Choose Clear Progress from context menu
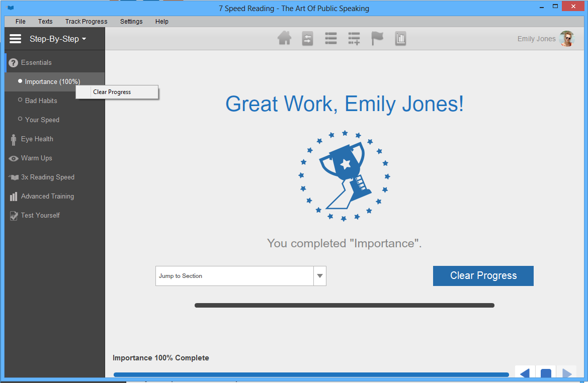 pos(112,92)
